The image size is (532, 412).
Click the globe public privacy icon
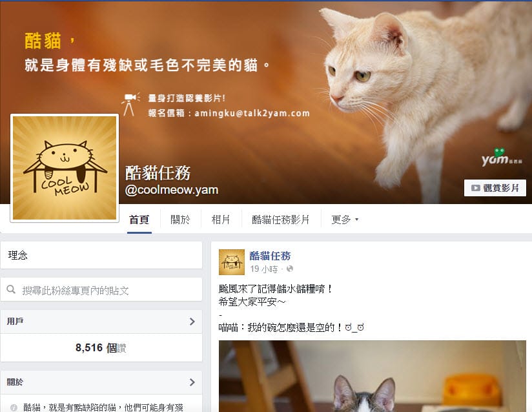click(x=290, y=269)
